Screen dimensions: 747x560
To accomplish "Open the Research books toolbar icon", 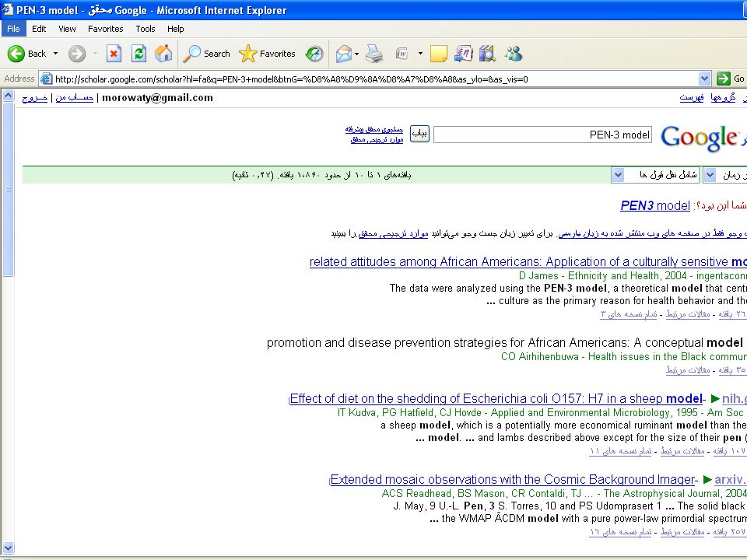I will pyautogui.click(x=487, y=54).
